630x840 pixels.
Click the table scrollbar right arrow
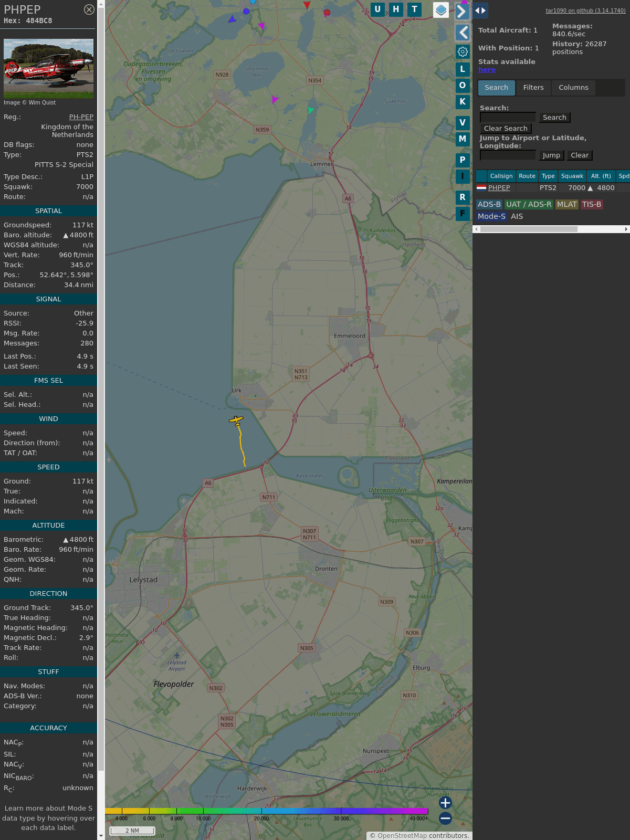coord(626,229)
